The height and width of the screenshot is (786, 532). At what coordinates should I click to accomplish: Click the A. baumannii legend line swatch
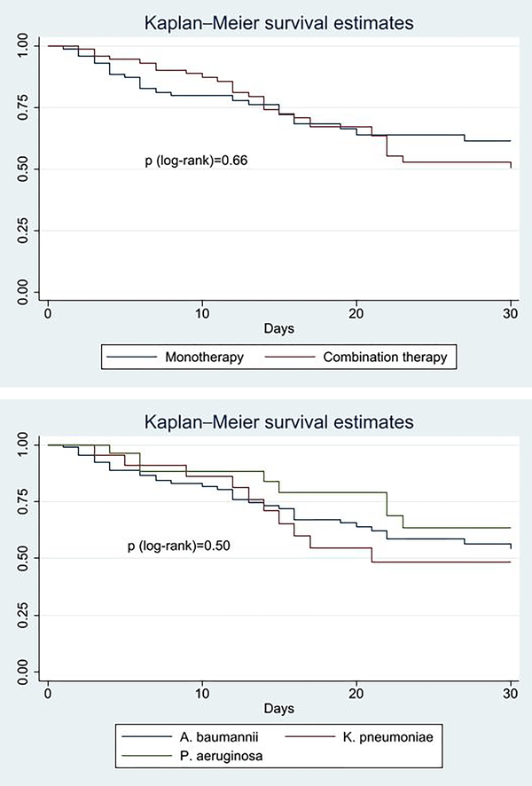147,736
